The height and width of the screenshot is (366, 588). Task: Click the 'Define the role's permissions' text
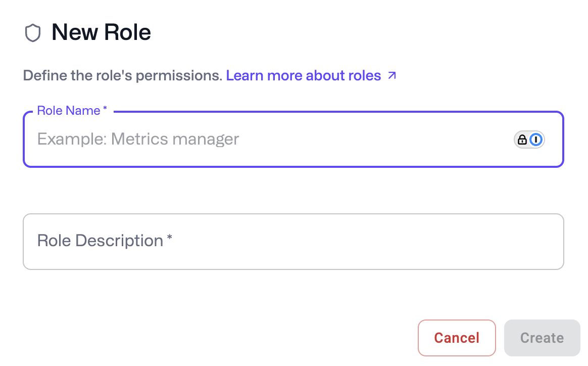[123, 76]
